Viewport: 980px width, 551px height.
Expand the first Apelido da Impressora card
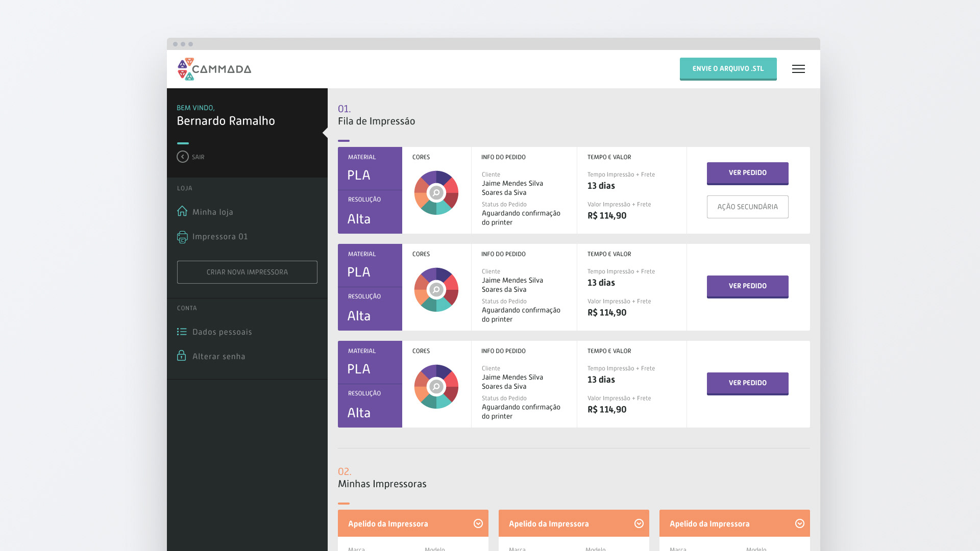[478, 523]
